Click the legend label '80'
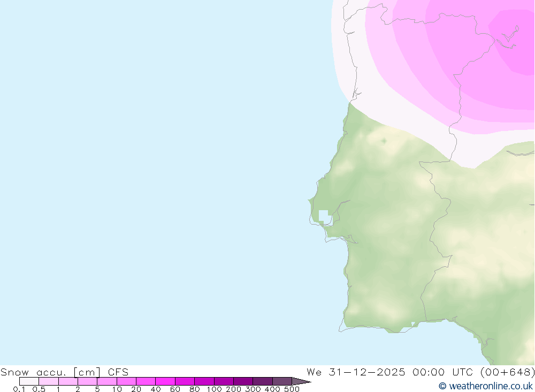 (x=195, y=389)
